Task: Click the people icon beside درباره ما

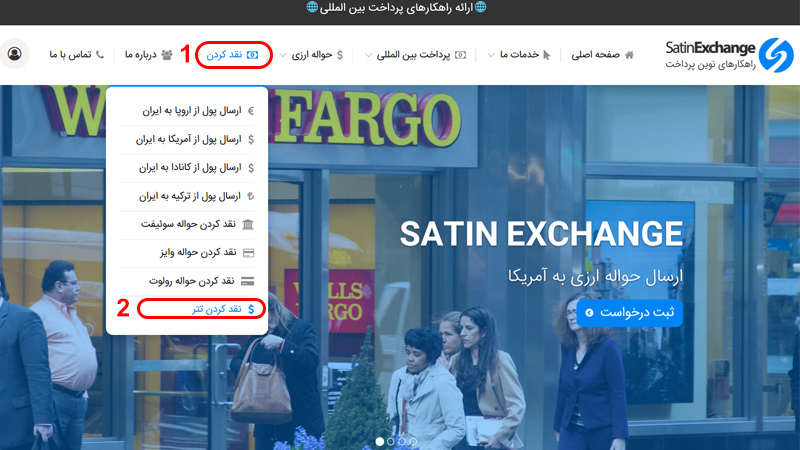Action: coord(166,55)
